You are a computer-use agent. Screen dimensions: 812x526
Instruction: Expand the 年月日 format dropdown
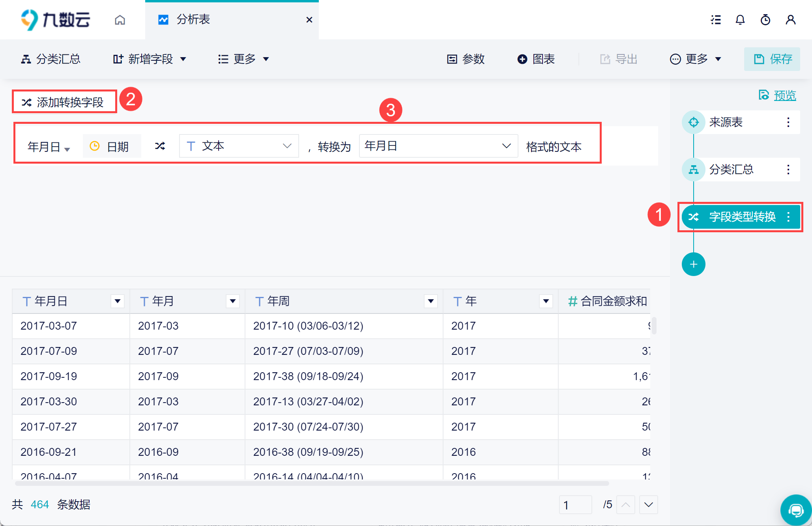tap(438, 146)
